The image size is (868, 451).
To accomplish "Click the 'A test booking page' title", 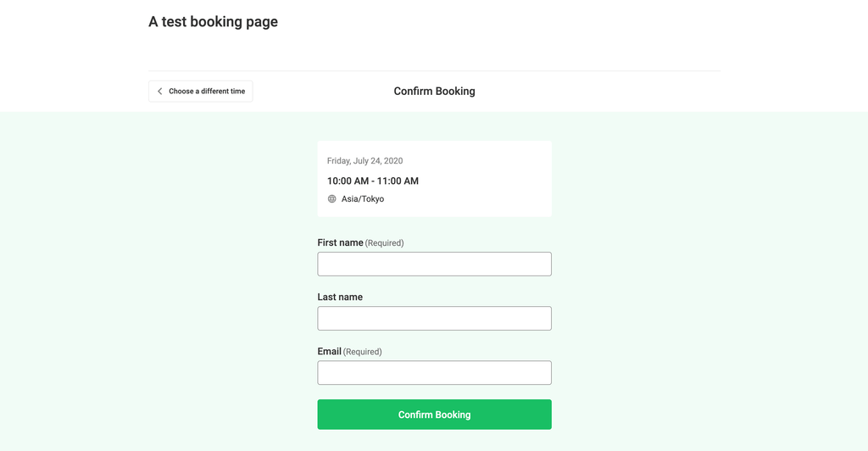I will (213, 21).
